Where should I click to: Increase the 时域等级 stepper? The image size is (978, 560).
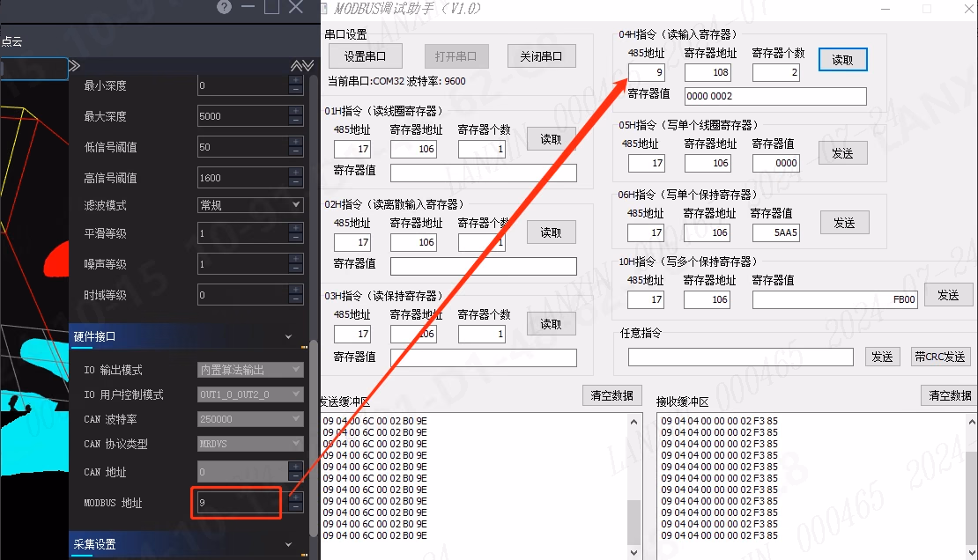(x=296, y=290)
